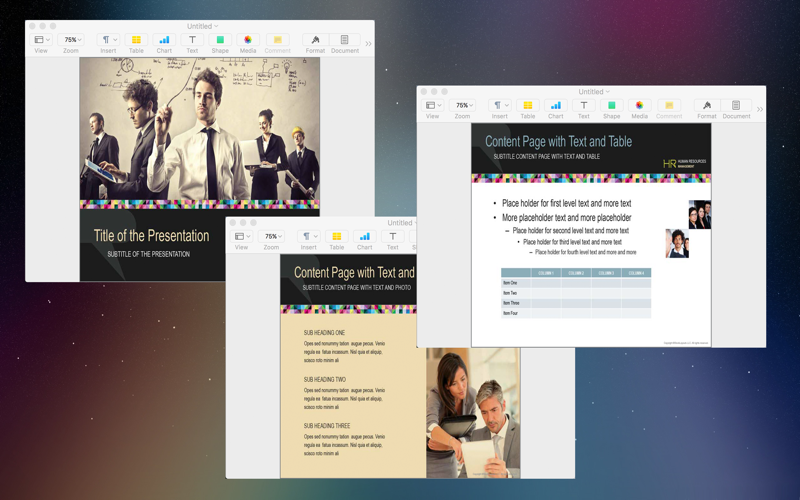The height and width of the screenshot is (500, 800).
Task: Click Text icon in right window
Action: 584,105
